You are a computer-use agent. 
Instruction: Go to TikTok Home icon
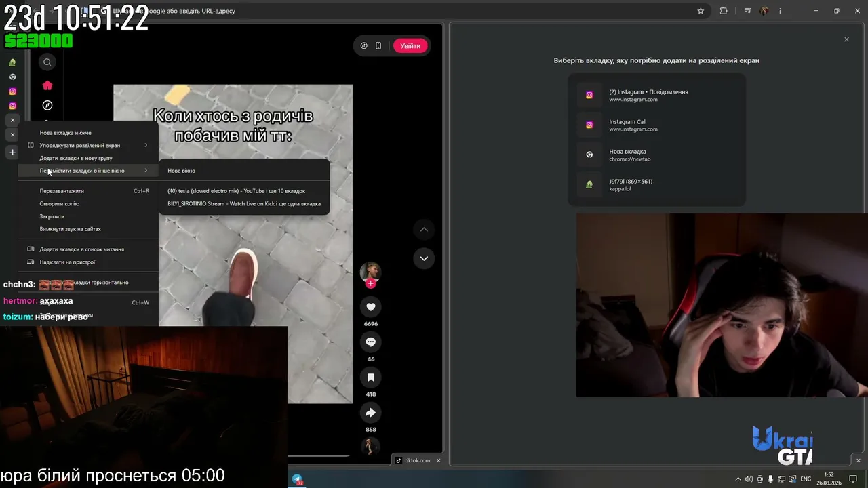click(x=47, y=85)
